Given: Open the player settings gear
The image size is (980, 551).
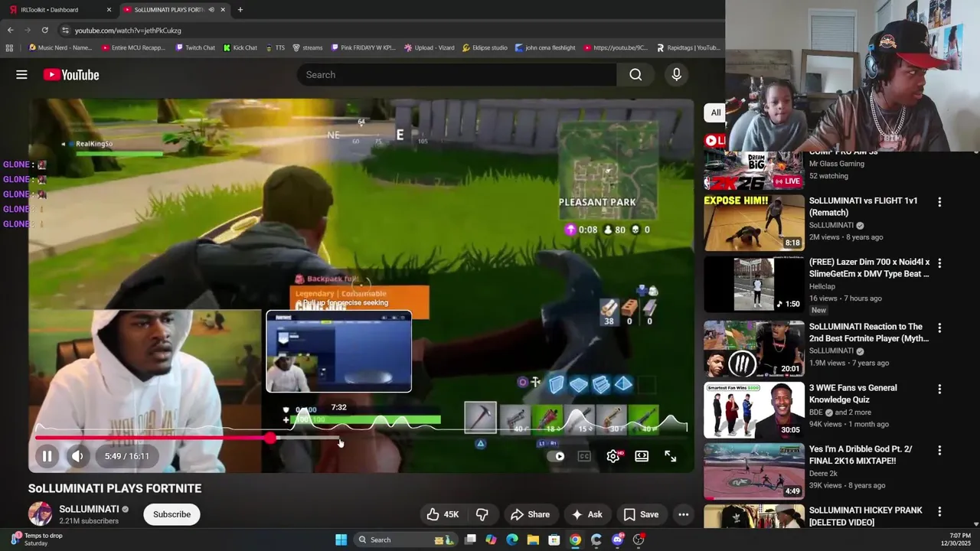Looking at the screenshot, I should 613,456.
